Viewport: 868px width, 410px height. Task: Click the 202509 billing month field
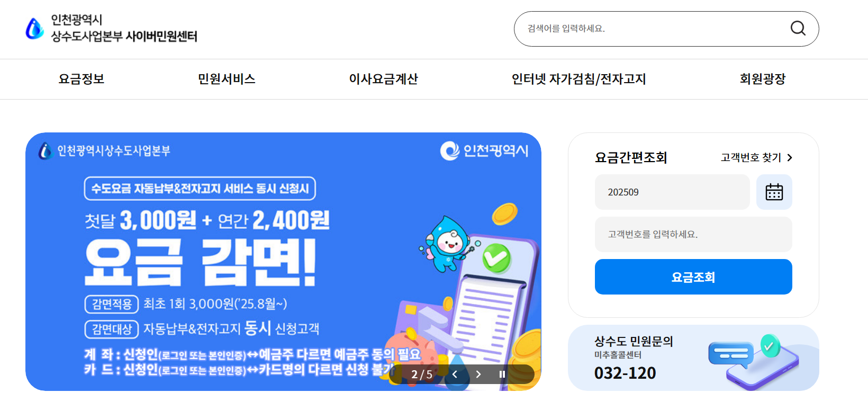coord(672,192)
